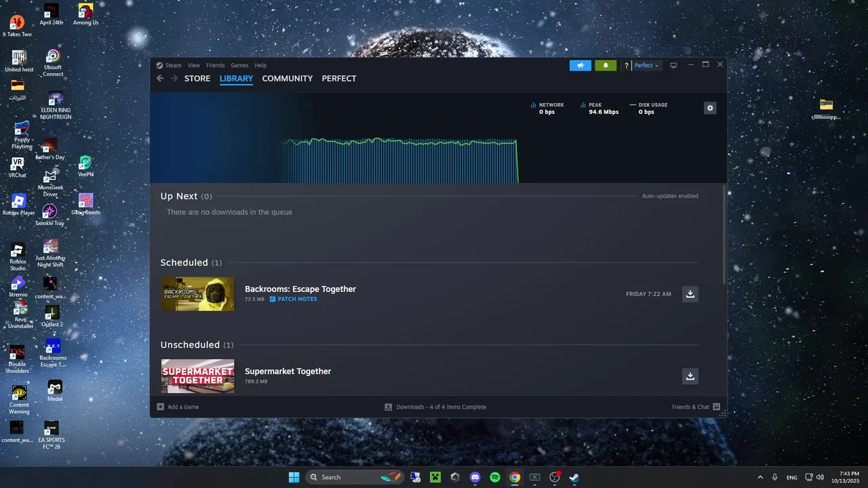Select Poppy Playtime desktop shortcut
The width and height of the screenshot is (868, 488).
22,135
